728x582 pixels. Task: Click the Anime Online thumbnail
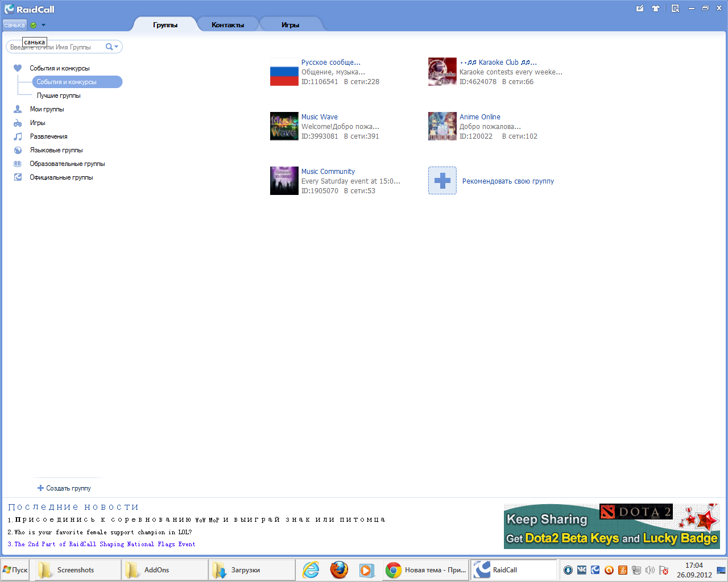click(442, 126)
